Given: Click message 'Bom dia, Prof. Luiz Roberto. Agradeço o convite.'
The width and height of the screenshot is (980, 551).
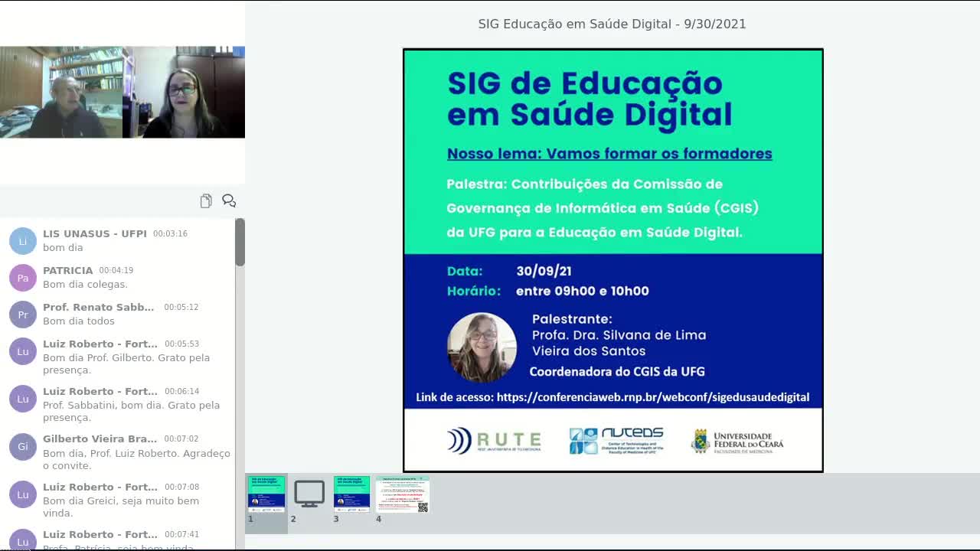Looking at the screenshot, I should 136,459.
